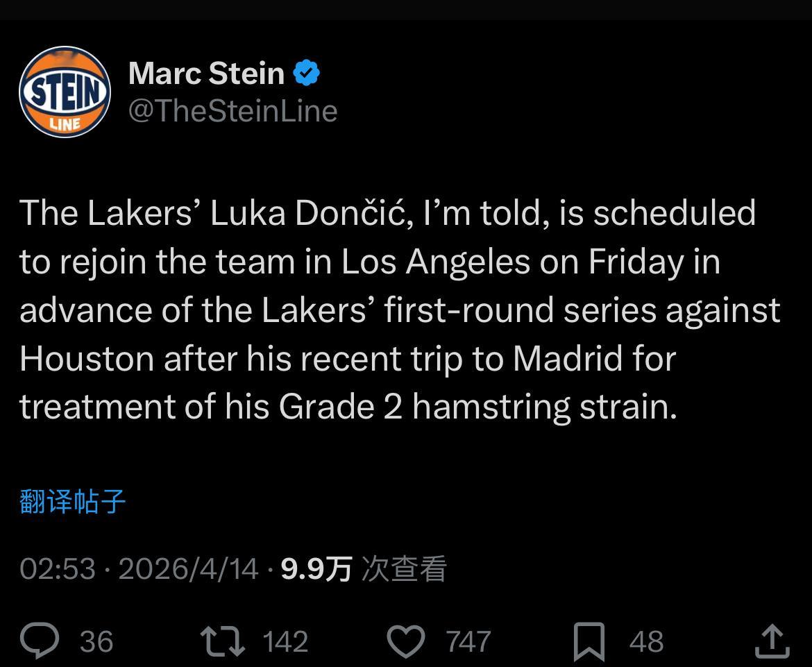This screenshot has width=812, height=667.
Task: Click the repost count 142
Action: tap(285, 641)
